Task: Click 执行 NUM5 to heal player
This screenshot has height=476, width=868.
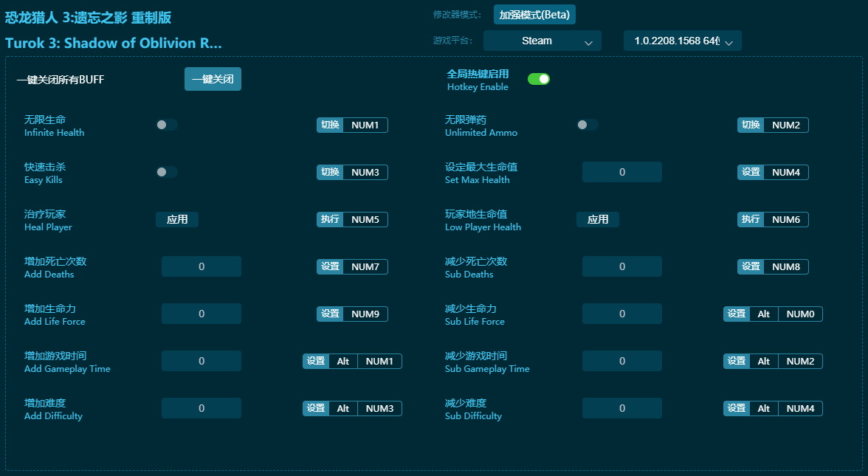Action: (x=352, y=219)
